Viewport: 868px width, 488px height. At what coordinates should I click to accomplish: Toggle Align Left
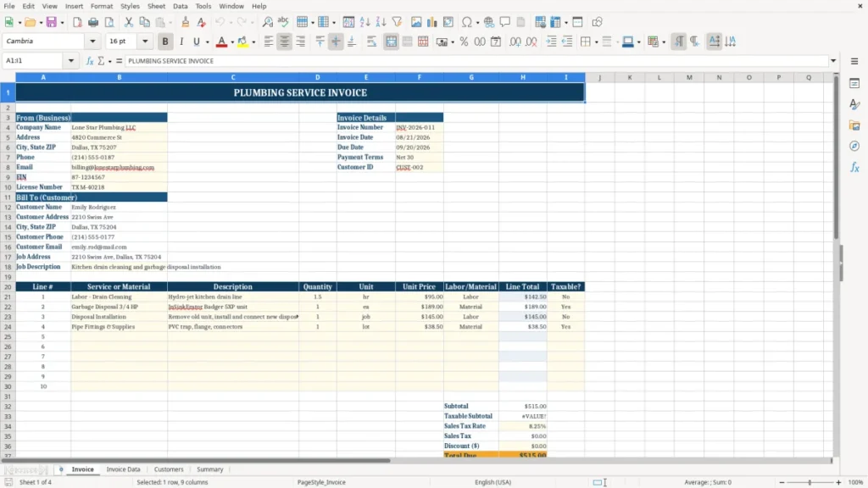tap(269, 42)
